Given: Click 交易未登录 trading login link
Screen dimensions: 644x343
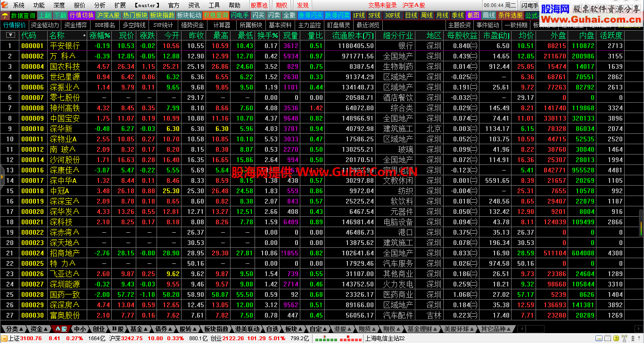Looking at the screenshot, I should click(x=382, y=5).
